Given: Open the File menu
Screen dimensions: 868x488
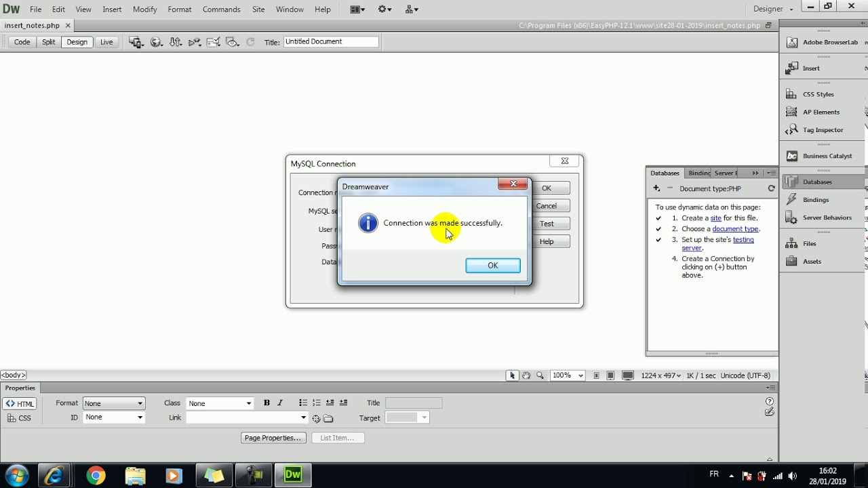Looking at the screenshot, I should click(x=36, y=9).
